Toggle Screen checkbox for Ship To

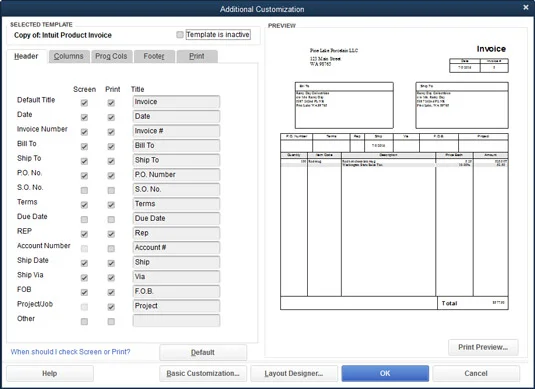84,161
